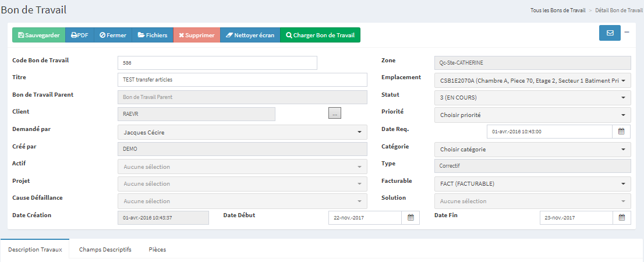
Task: Open the Statut dropdown showing EN COURS
Action: pyautogui.click(x=532, y=98)
